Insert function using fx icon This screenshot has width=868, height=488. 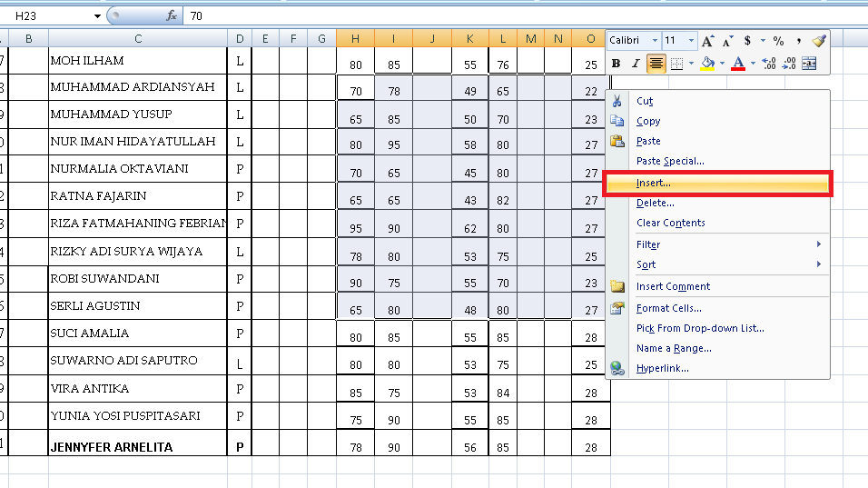coord(172,15)
